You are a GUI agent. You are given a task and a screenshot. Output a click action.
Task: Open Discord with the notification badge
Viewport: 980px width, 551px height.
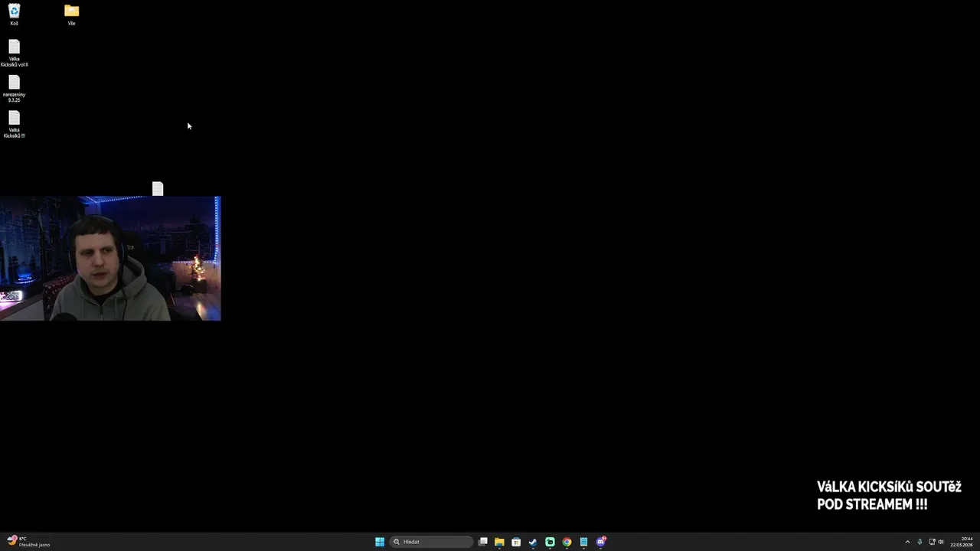(601, 542)
